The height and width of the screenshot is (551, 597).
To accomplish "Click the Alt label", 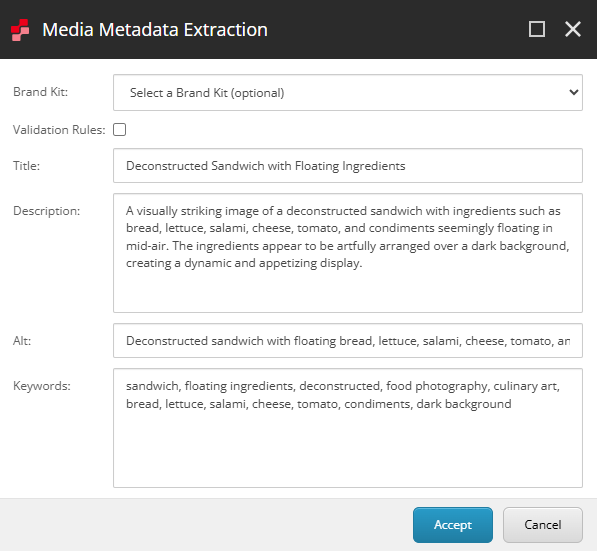I will pyautogui.click(x=22, y=340).
